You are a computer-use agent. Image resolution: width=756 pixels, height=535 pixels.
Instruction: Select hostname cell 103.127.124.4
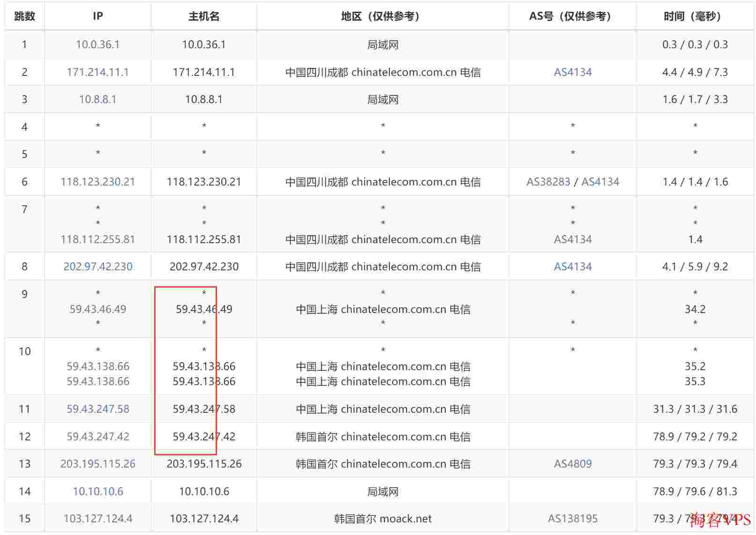click(x=204, y=519)
